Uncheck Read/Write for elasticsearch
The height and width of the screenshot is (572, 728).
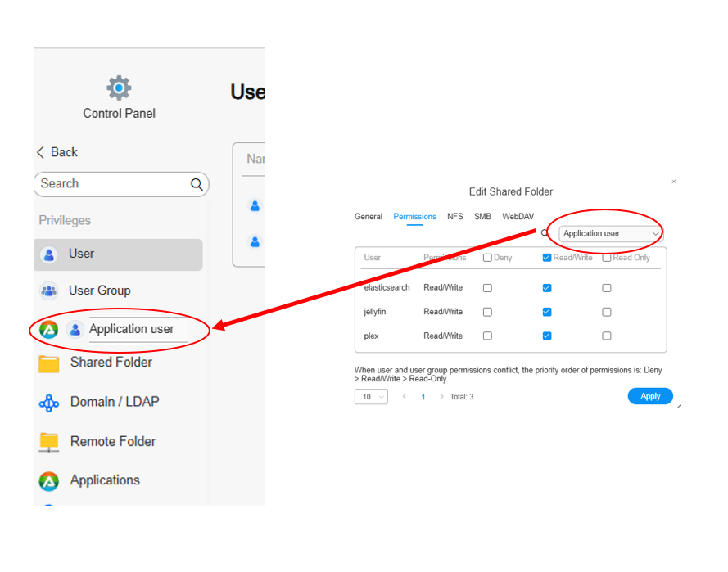tap(547, 288)
